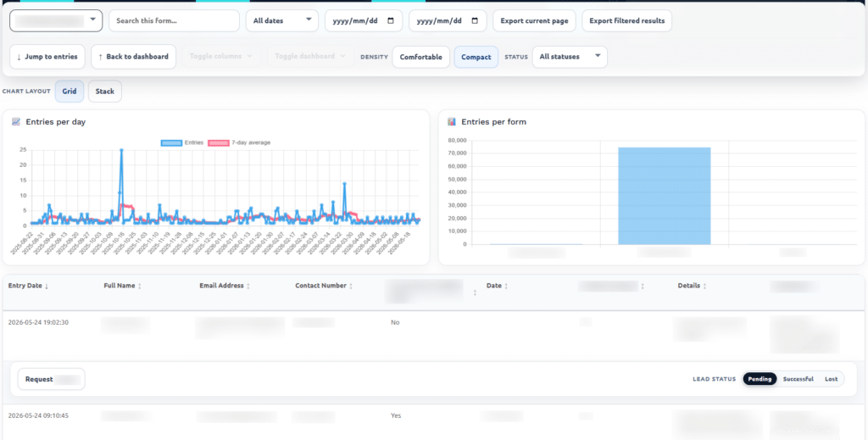Screen dimensions: 868x440
Task: Click the first yyyy/mm/dd date field
Action: [x=363, y=21]
